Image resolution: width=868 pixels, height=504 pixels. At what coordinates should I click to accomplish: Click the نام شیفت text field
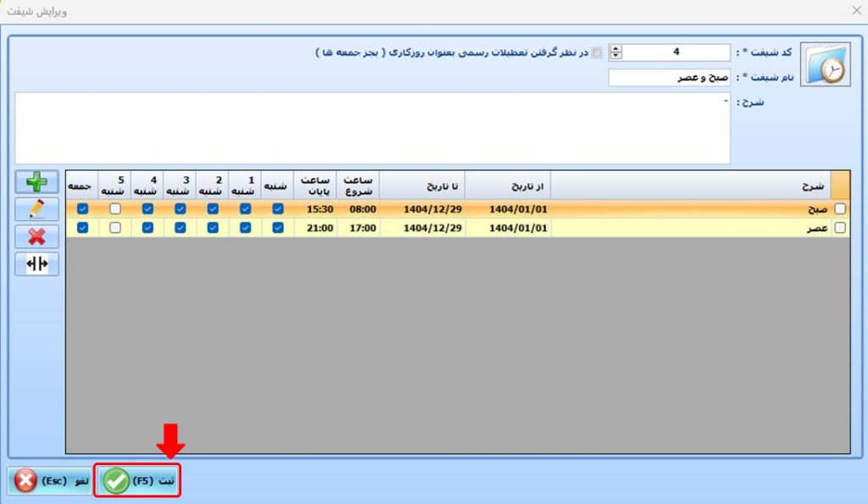(x=669, y=78)
